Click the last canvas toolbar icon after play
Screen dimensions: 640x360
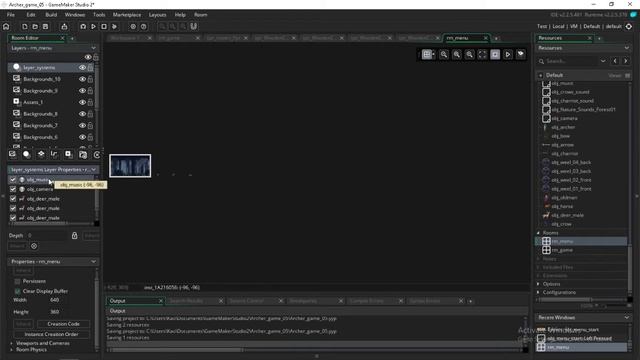click(521, 54)
